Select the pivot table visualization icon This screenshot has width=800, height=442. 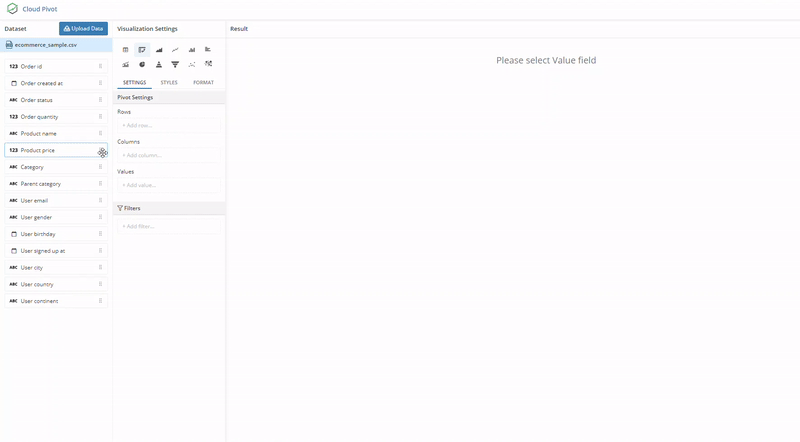pyautogui.click(x=142, y=49)
